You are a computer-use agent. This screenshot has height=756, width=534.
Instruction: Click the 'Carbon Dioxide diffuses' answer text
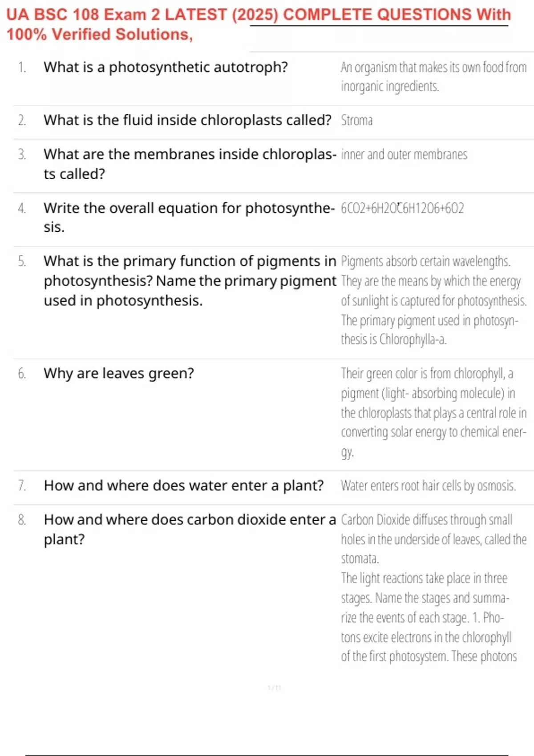point(433,539)
